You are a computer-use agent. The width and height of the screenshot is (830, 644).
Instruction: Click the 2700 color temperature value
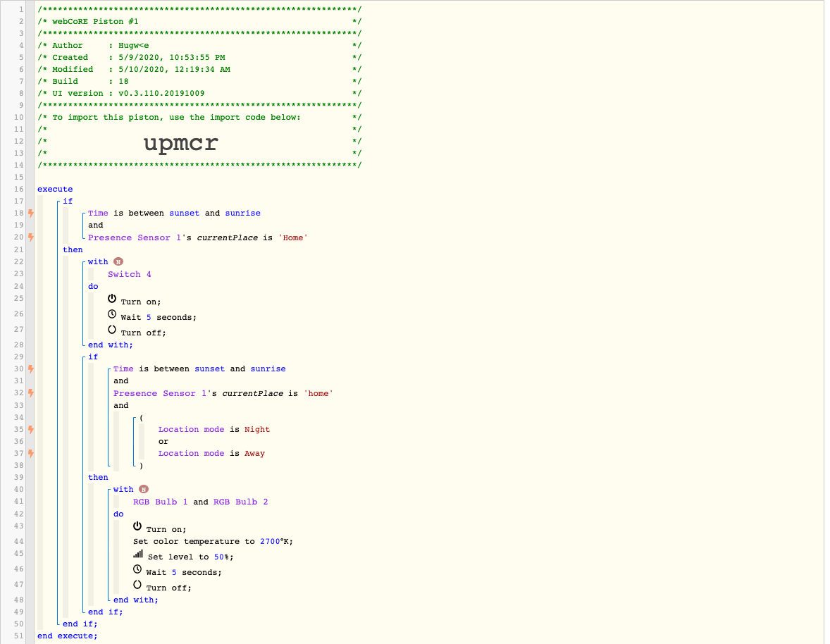pyautogui.click(x=270, y=541)
